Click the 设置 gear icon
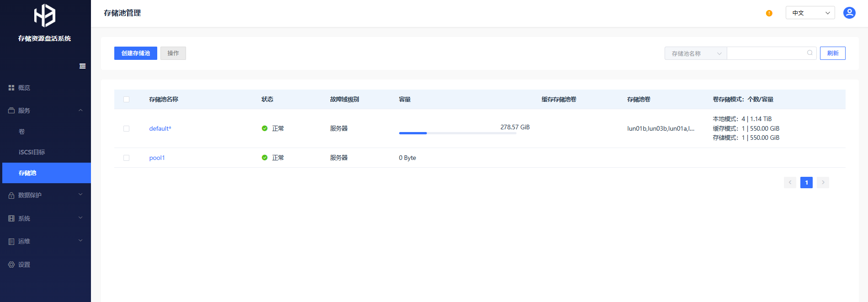The image size is (868, 302). tap(11, 265)
